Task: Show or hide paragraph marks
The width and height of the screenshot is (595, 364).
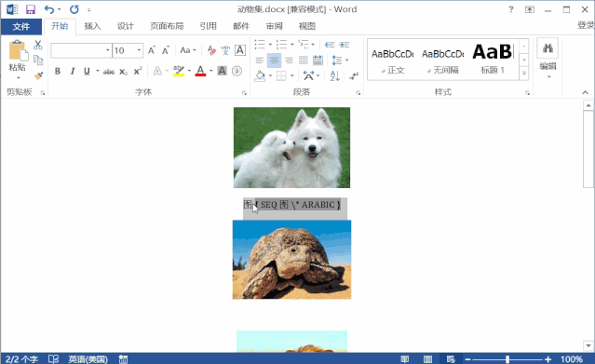Action: tap(354, 76)
